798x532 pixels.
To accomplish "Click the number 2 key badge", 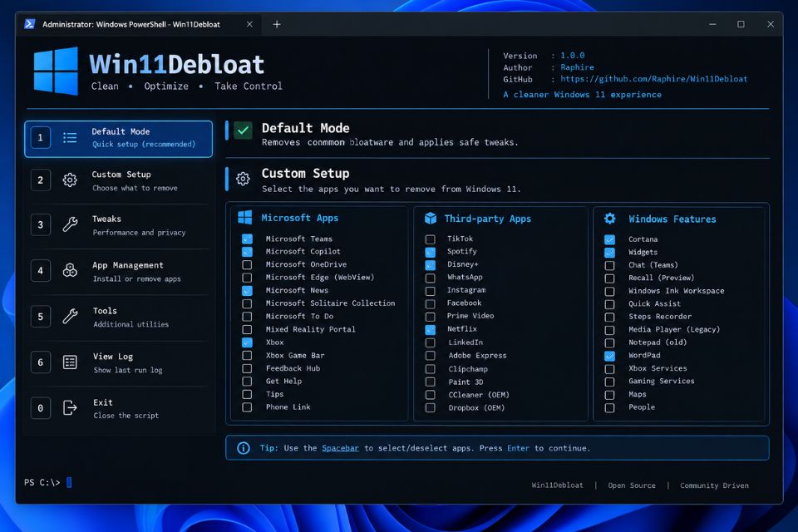I will click(40, 180).
